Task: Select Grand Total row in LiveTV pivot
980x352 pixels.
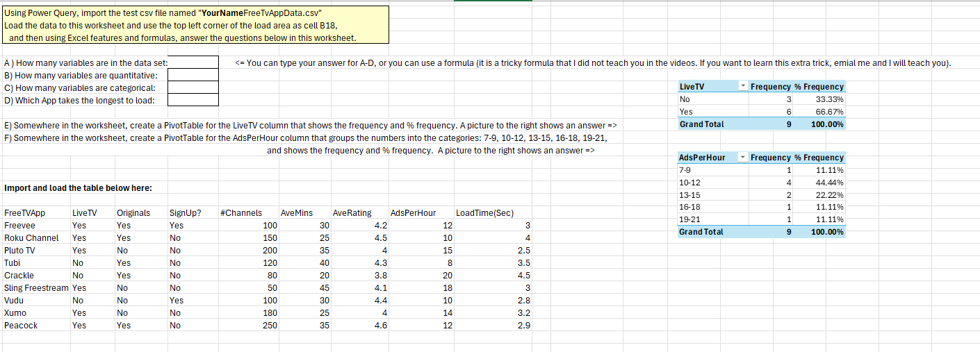Action: 761,124
